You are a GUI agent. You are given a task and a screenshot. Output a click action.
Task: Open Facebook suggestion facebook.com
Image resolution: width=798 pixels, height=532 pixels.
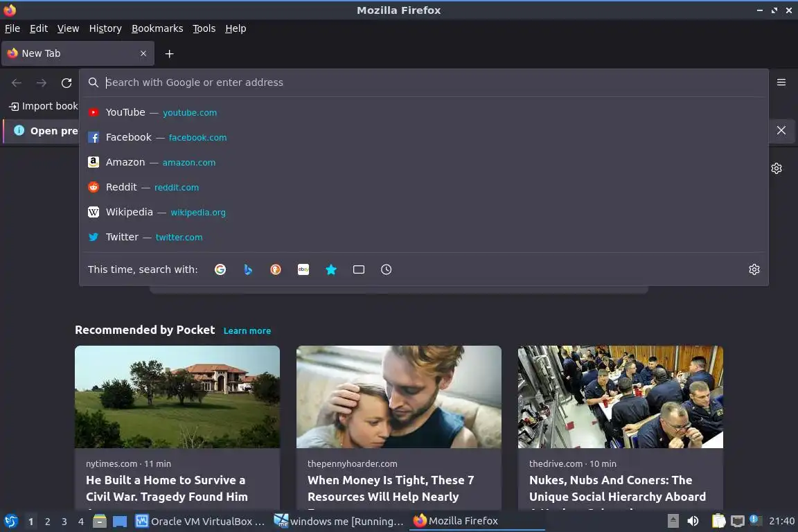click(423, 137)
